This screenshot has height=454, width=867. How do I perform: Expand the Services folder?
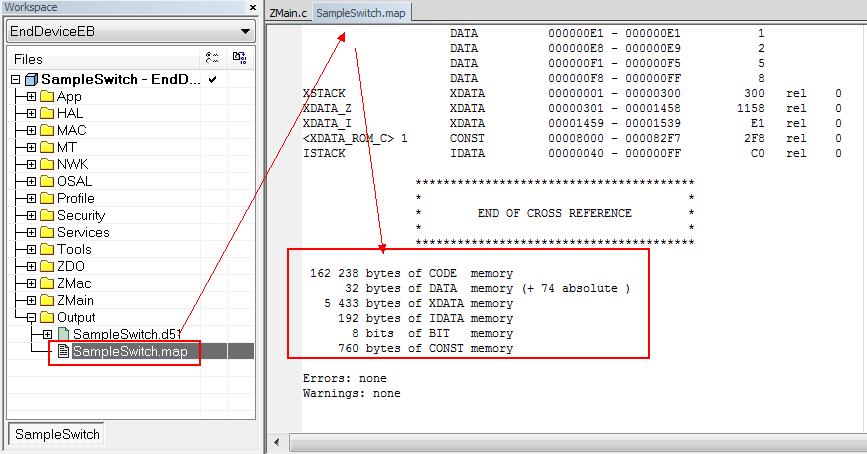(32, 233)
